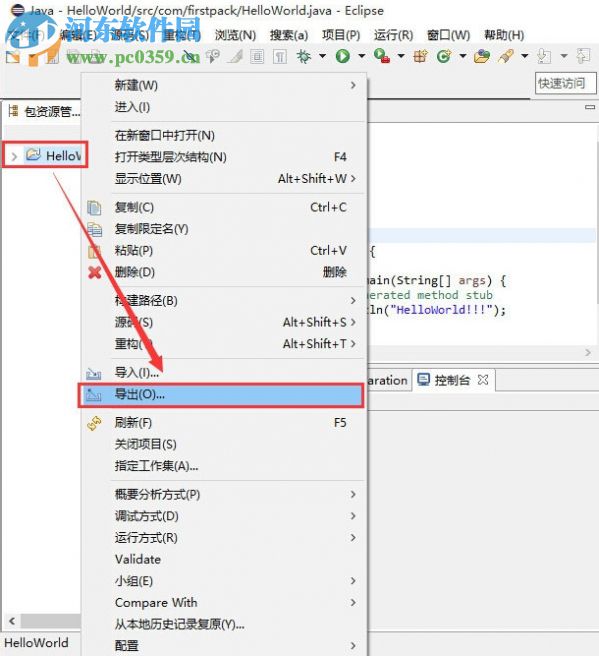Click the Search flashlight icon in toolbar
The width and height of the screenshot is (599, 656).
click(506, 56)
